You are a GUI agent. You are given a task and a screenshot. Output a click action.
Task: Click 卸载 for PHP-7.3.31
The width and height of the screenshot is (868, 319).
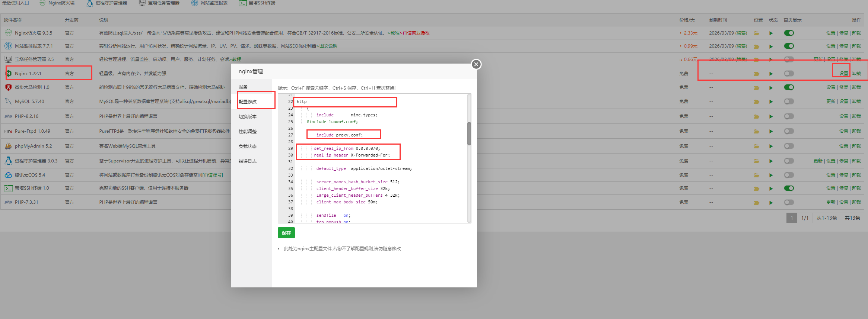[x=856, y=202]
